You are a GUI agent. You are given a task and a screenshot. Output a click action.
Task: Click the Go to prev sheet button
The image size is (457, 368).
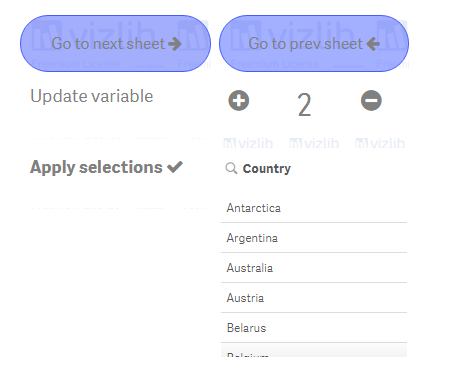(x=314, y=43)
